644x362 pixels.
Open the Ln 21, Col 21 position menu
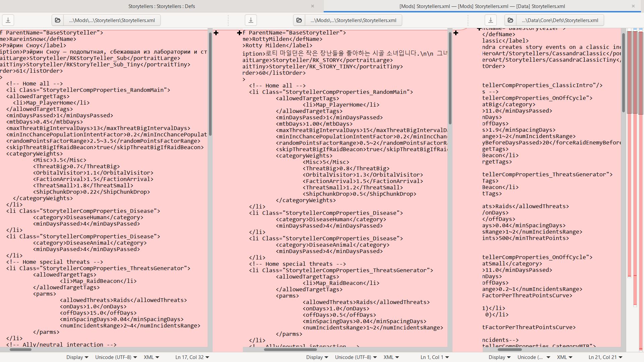[x=605, y=357]
